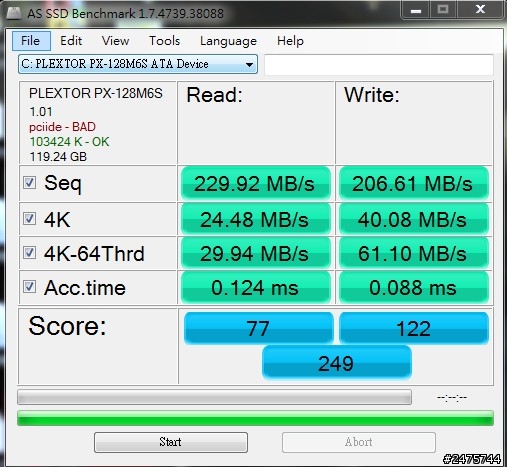507x467 pixels.
Task: Click the elapsed time indicator --:--:--
Action: coord(452,397)
